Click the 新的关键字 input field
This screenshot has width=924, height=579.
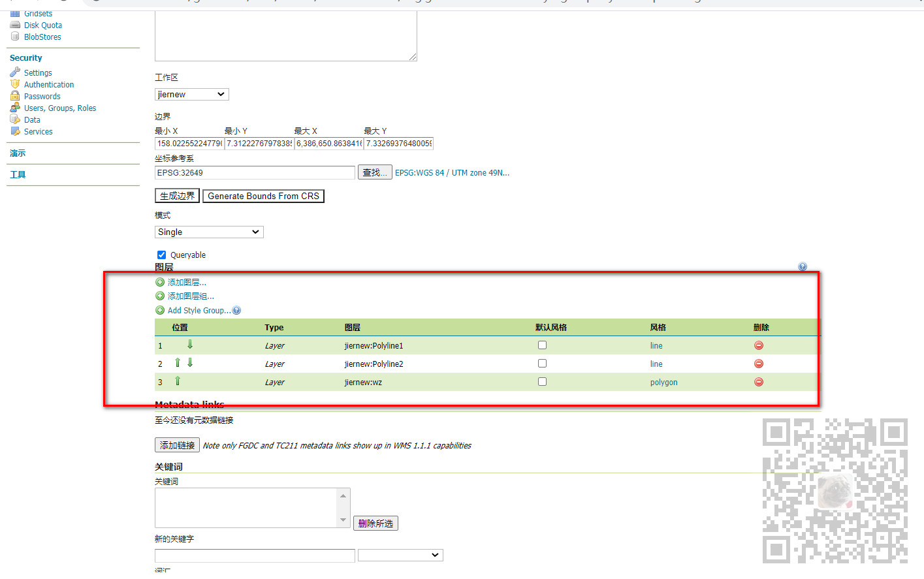(255, 556)
